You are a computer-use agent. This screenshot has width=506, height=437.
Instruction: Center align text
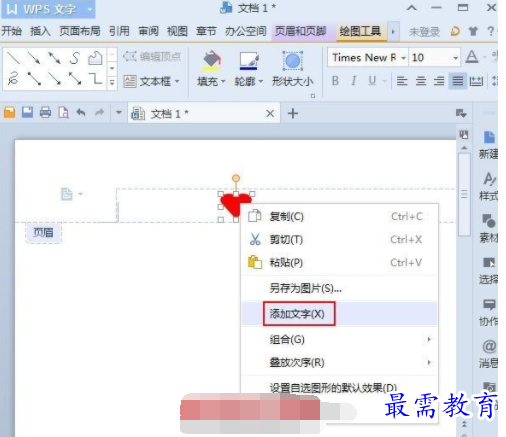coord(421,81)
